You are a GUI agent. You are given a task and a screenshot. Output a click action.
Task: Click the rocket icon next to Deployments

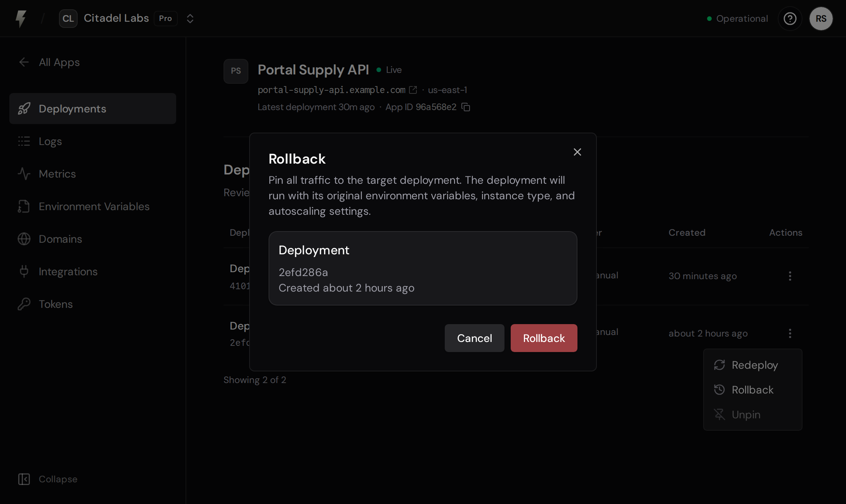click(24, 109)
